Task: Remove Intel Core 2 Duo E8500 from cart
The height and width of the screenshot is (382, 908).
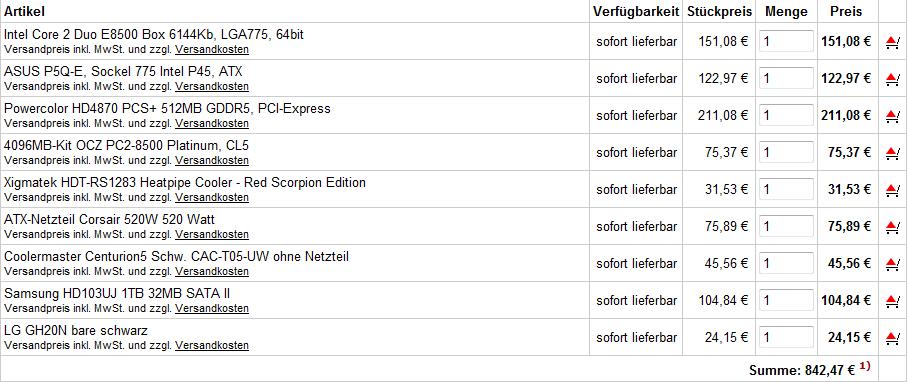Action: (892, 42)
